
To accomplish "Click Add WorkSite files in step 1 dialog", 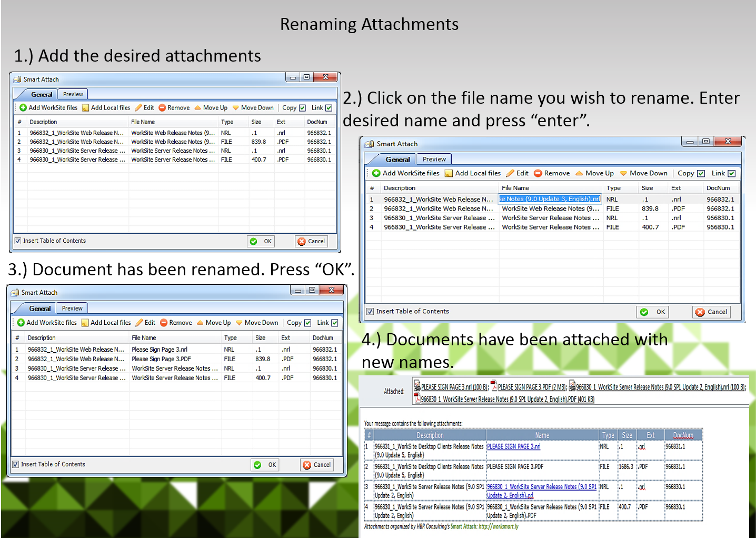I will pyautogui.click(x=48, y=108).
